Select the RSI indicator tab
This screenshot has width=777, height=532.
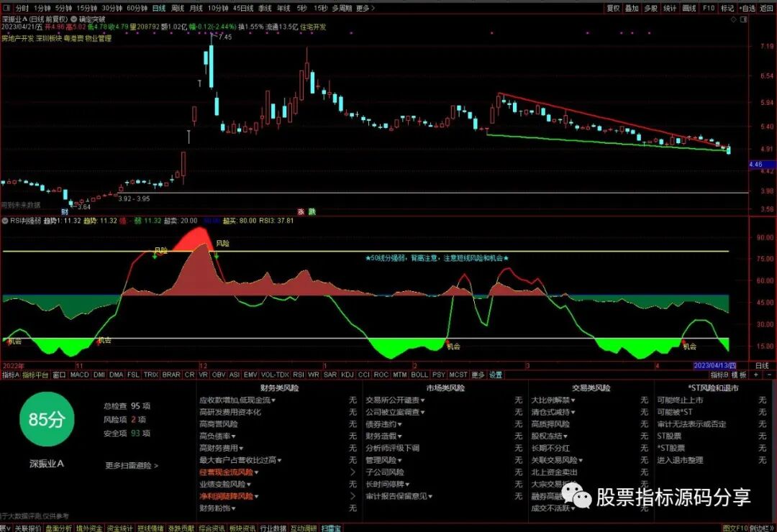click(x=299, y=375)
